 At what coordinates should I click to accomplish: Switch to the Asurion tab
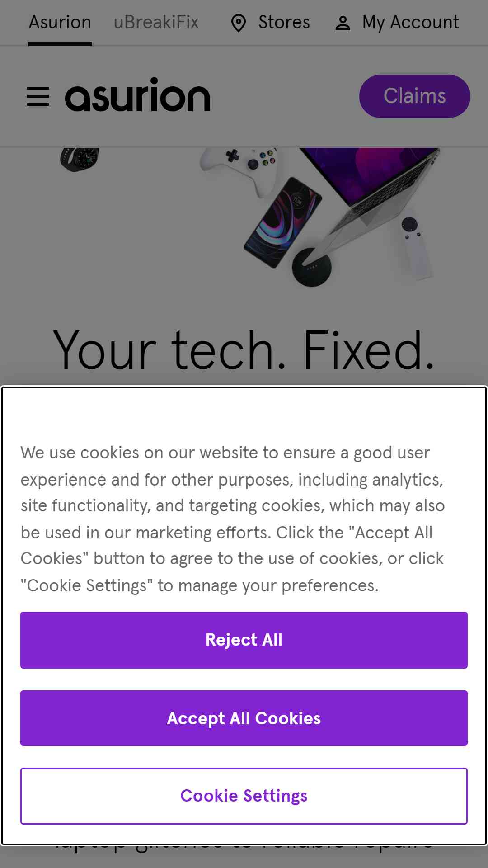pos(60,23)
